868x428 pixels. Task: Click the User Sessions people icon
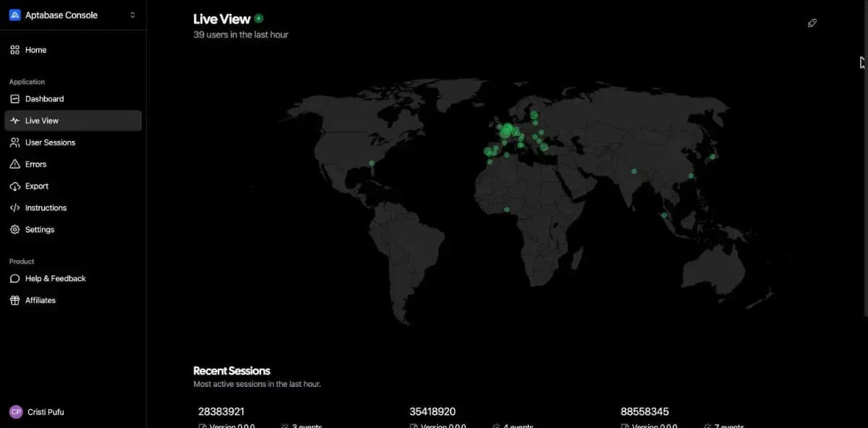[x=14, y=142]
